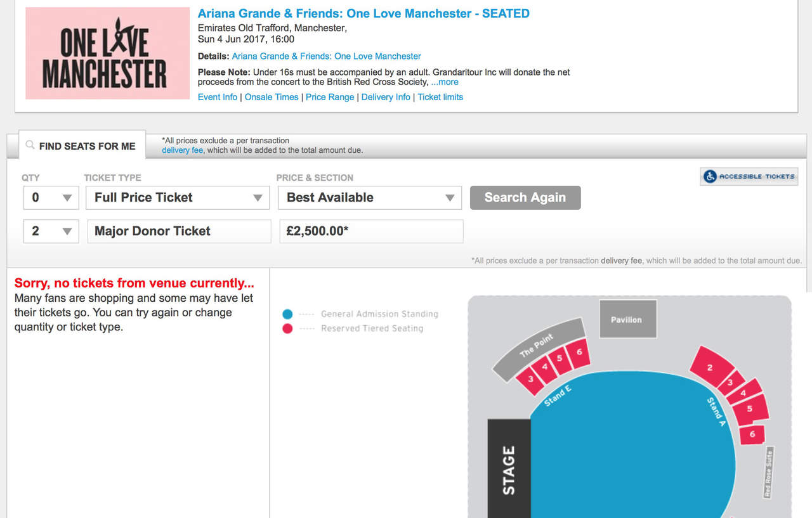Viewport: 812px width, 518px height.
Task: Expand the Major Donor Ticket quantity dropdown
Action: coord(51,231)
